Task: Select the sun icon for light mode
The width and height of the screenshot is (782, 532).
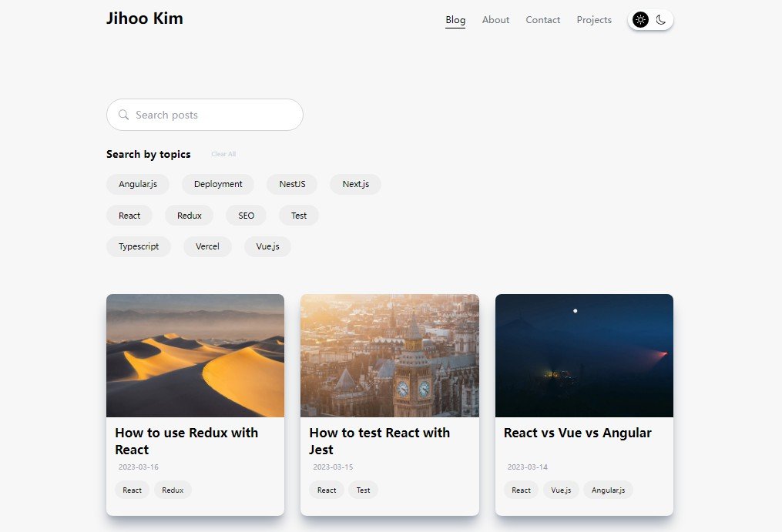Action: [640, 19]
